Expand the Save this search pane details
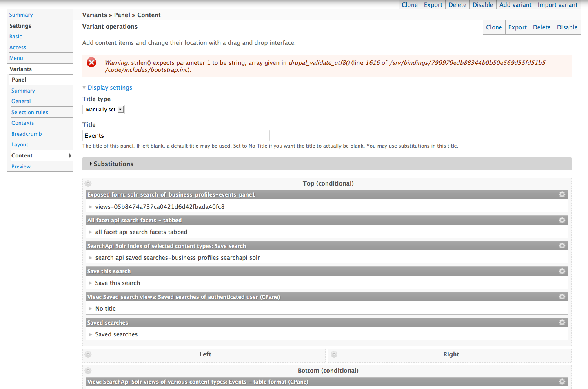 point(90,283)
